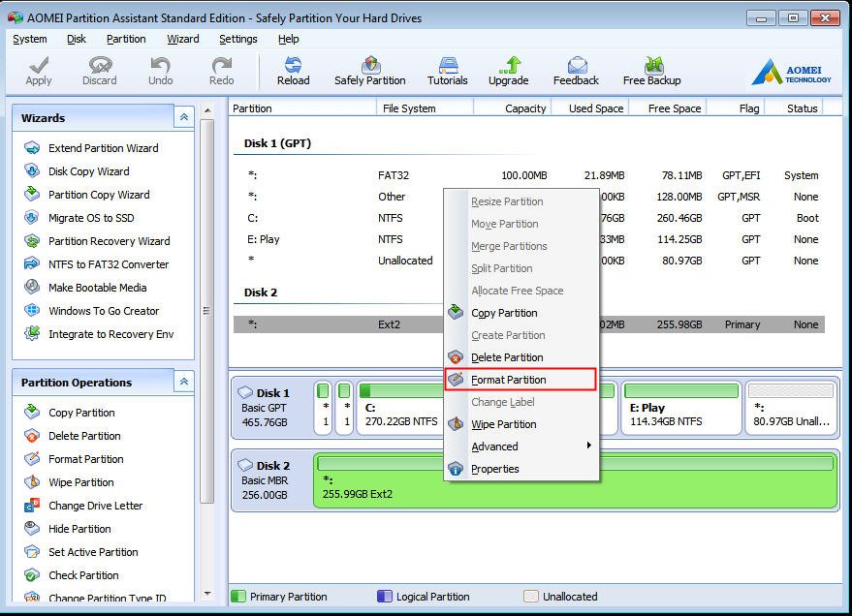This screenshot has height=616, width=852.
Task: Collapse the Wizards panel
Action: 183,117
